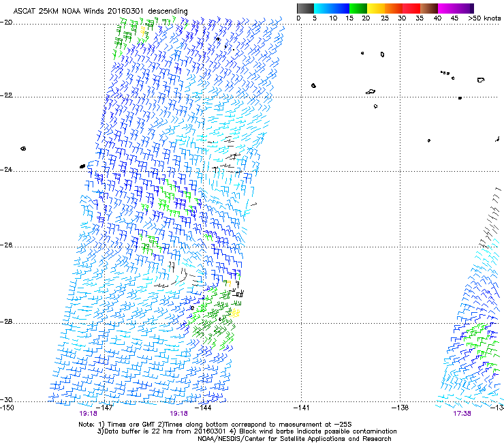Click the '45' label on the legend scale

454,18
